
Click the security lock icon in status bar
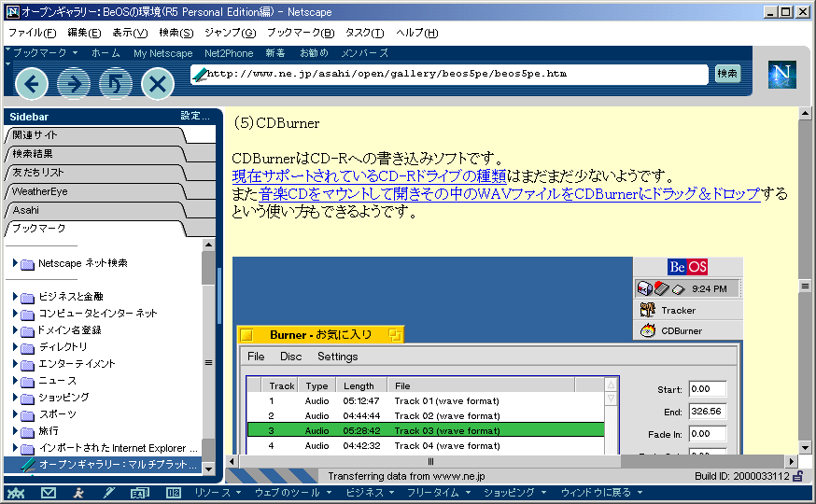tap(797, 476)
